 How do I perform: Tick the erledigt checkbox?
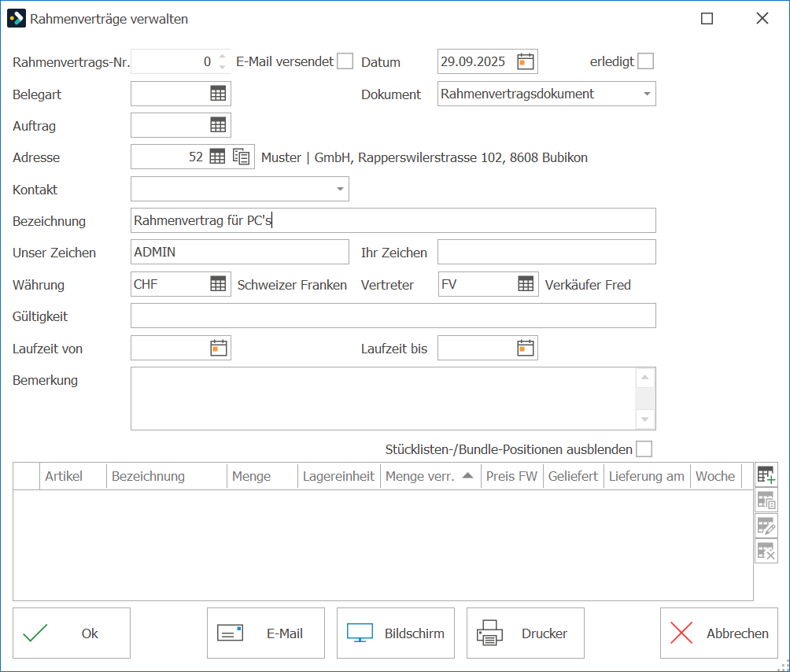645,61
